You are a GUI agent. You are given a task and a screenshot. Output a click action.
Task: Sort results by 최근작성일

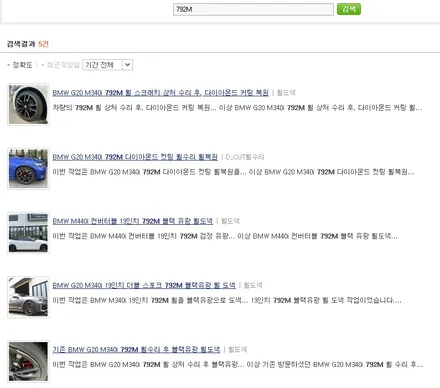point(63,65)
